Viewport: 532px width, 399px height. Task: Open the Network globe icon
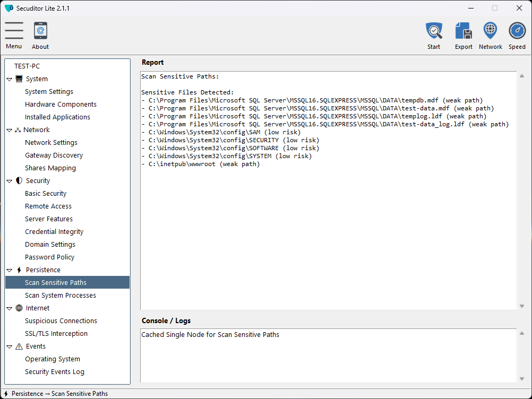point(490,31)
